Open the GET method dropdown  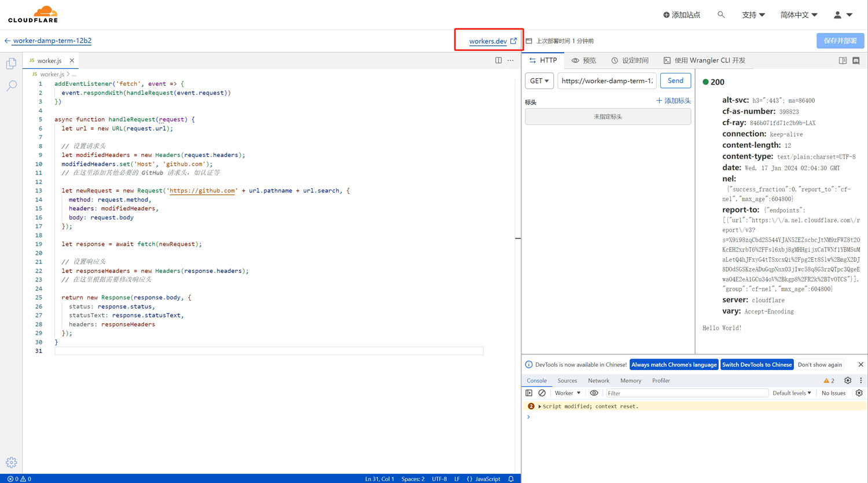pyautogui.click(x=539, y=80)
